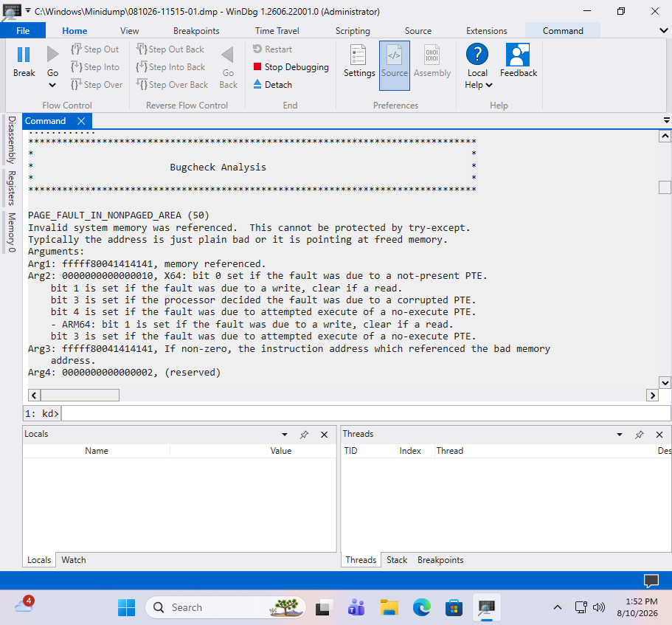This screenshot has height=625, width=672.
Task: Click Step Out in Flow Control
Action: pyautogui.click(x=95, y=49)
